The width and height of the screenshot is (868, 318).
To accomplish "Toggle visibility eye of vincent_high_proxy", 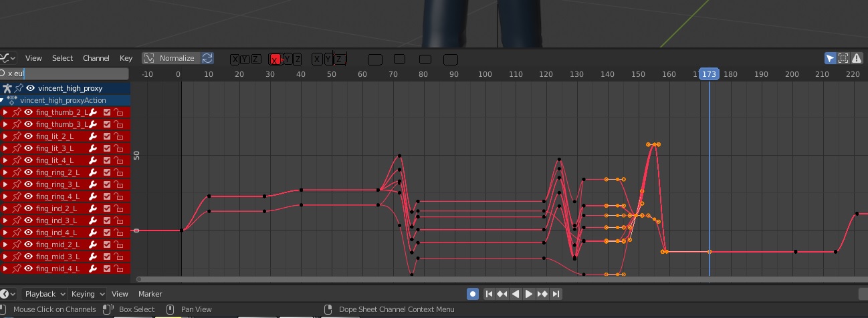I will [x=30, y=88].
